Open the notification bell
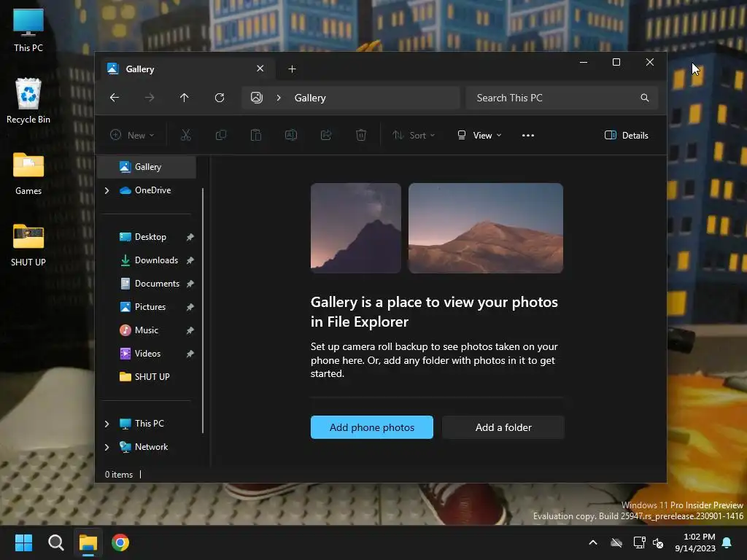747x560 pixels. (727, 542)
